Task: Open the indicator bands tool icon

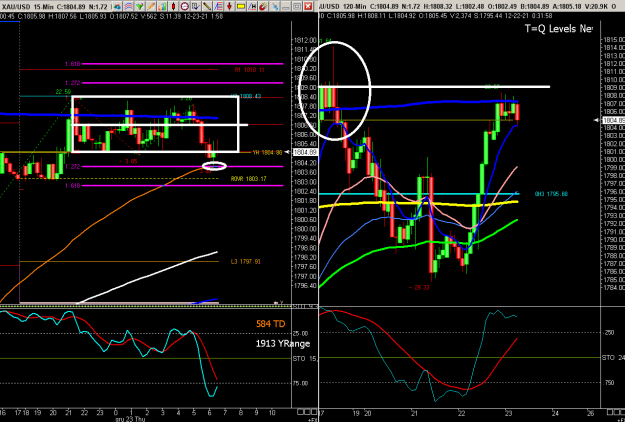Action: [128, 6]
